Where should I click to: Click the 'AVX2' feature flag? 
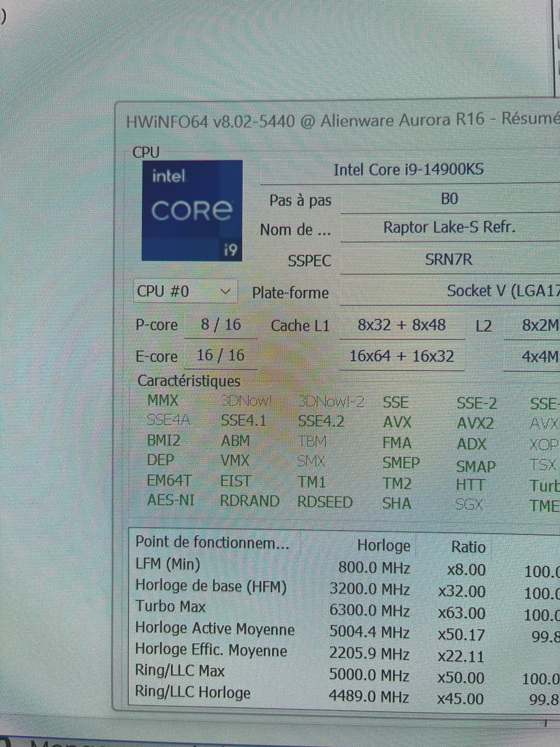[x=475, y=423]
